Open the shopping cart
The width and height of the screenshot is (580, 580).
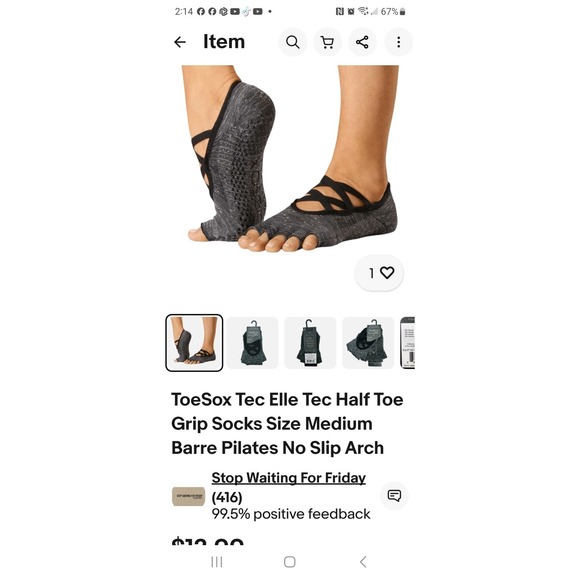(x=327, y=42)
